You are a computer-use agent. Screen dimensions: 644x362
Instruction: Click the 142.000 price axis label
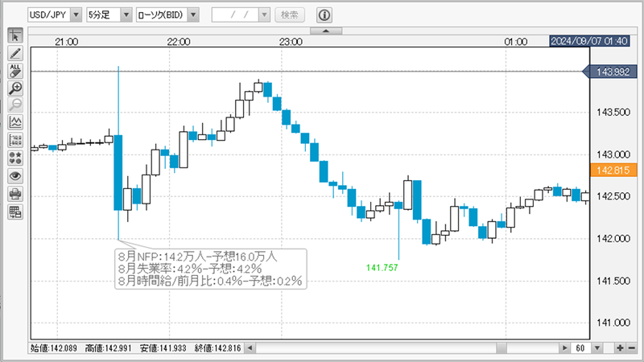click(x=613, y=238)
